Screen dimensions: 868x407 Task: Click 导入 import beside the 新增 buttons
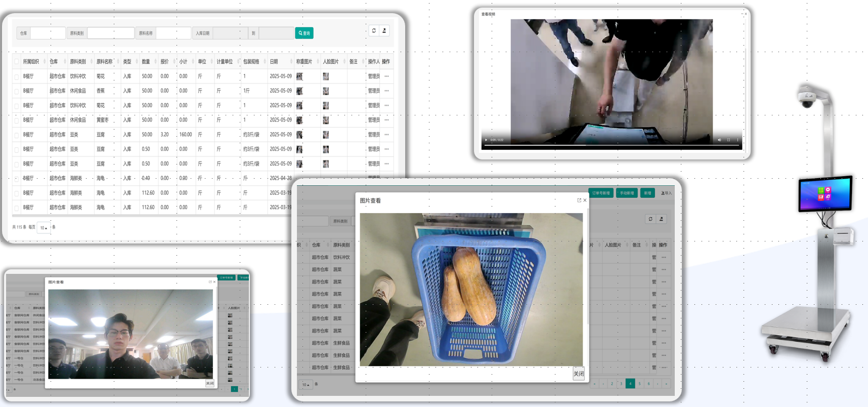[667, 193]
